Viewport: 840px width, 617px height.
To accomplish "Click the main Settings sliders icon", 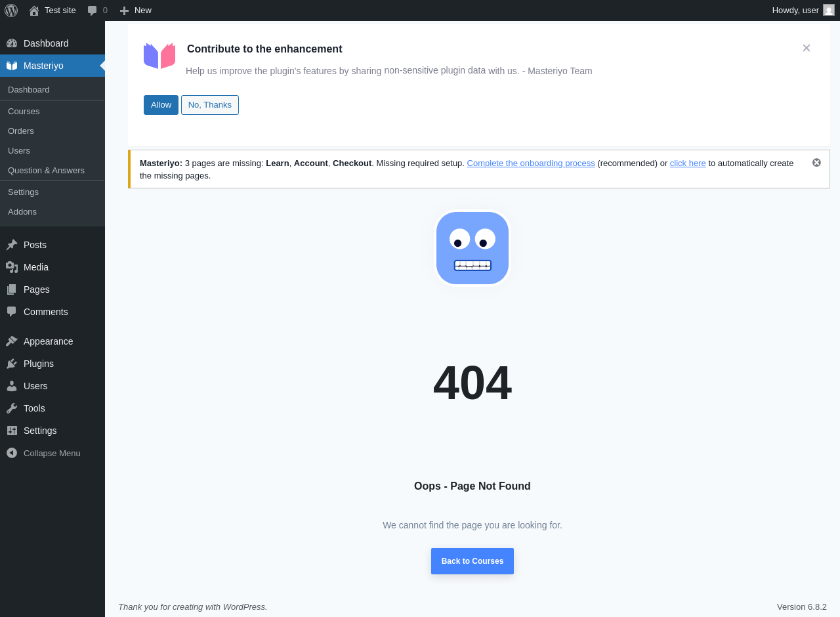I will tap(12, 431).
